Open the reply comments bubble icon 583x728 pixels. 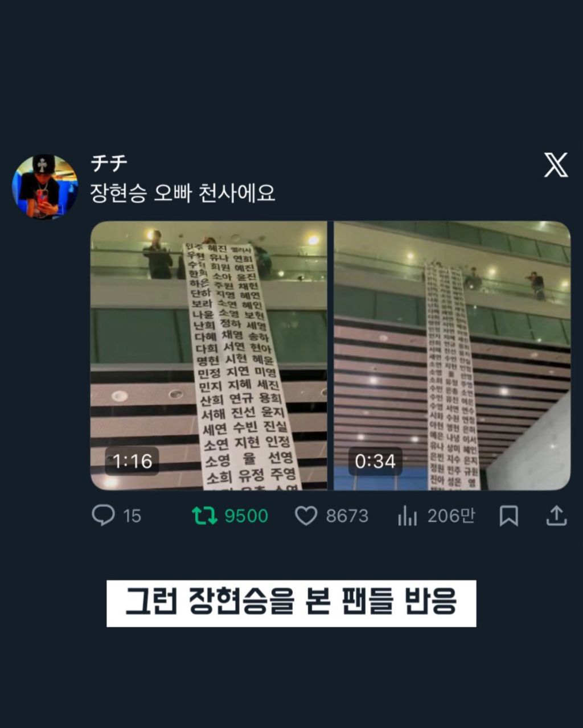(x=103, y=516)
